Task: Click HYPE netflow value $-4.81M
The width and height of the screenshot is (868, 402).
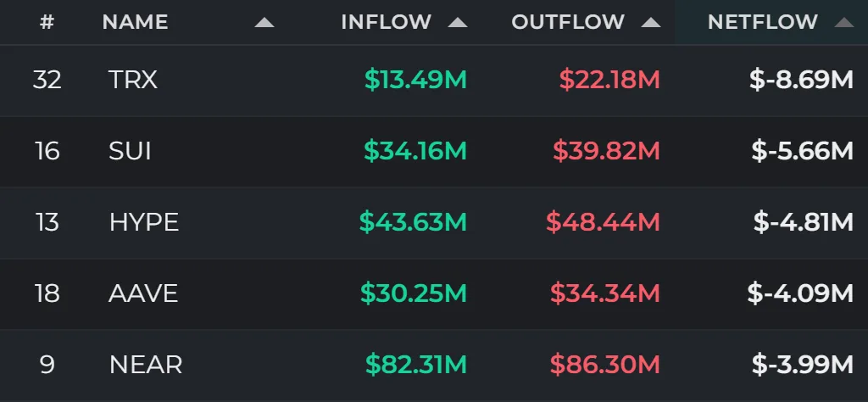Action: pos(804,222)
